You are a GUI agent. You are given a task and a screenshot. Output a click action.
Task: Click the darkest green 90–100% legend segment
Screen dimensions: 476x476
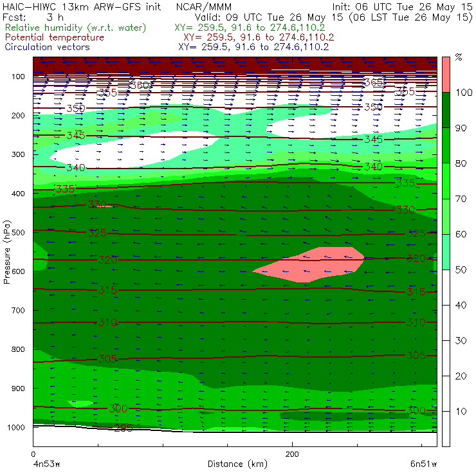click(x=446, y=110)
